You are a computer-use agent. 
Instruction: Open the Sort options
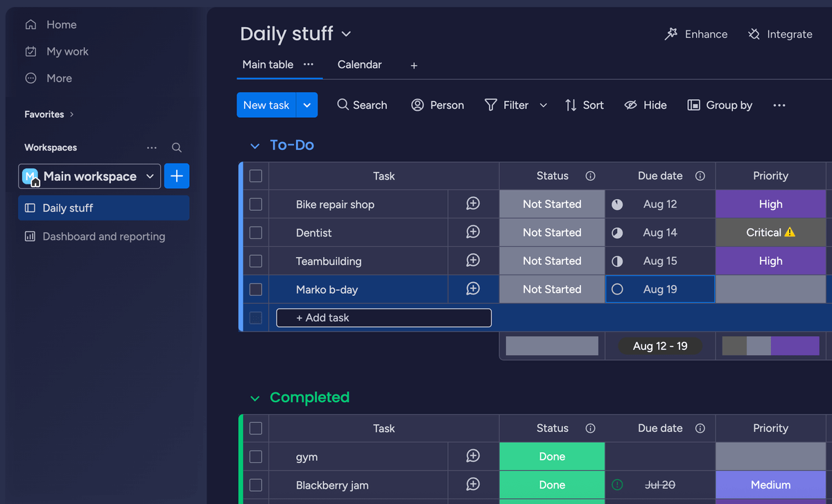584,105
